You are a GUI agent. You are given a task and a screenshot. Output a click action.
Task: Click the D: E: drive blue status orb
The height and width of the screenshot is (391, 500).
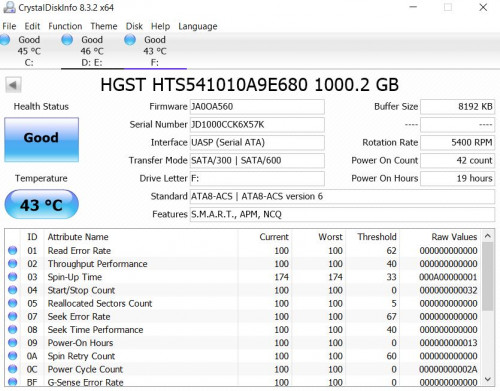pyautogui.click(x=67, y=40)
